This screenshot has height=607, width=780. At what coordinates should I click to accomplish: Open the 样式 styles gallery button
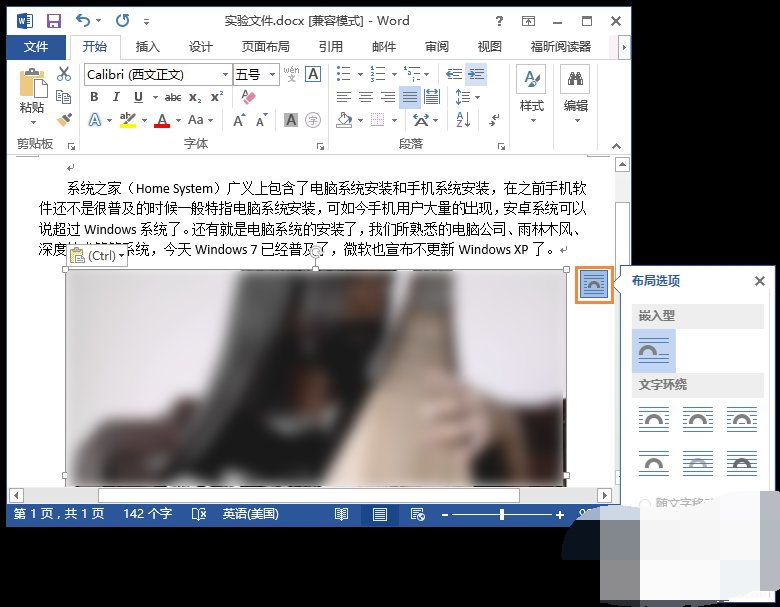click(x=531, y=92)
